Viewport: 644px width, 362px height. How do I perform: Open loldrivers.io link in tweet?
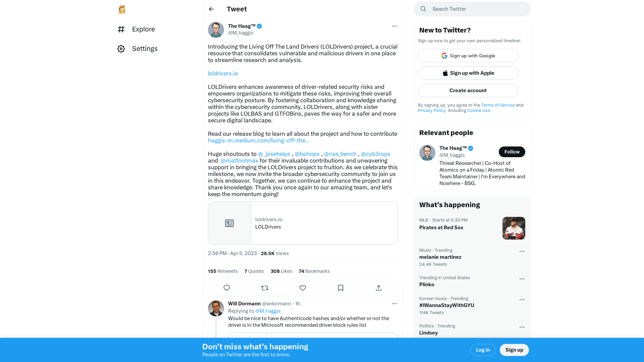point(223,73)
